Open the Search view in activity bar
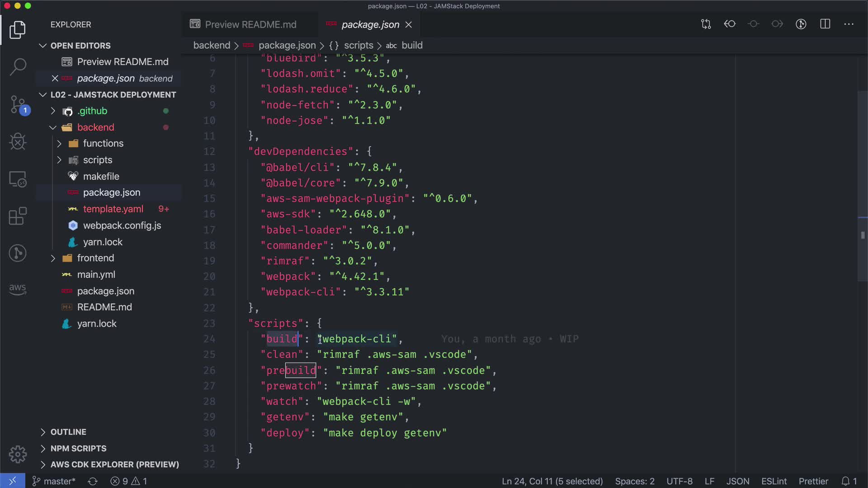This screenshot has width=868, height=488. click(18, 67)
